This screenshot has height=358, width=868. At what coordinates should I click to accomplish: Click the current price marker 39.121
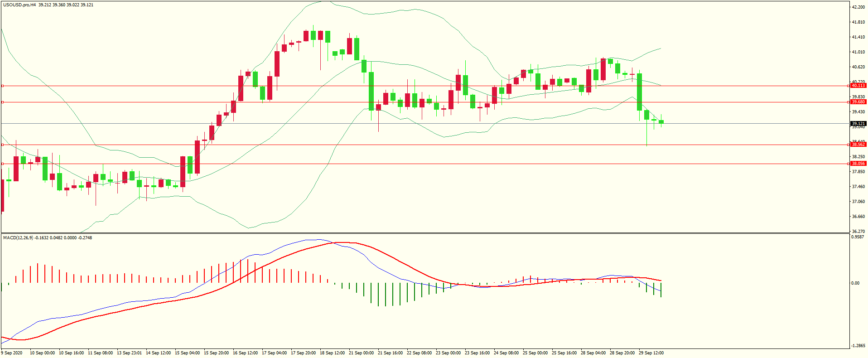click(858, 123)
